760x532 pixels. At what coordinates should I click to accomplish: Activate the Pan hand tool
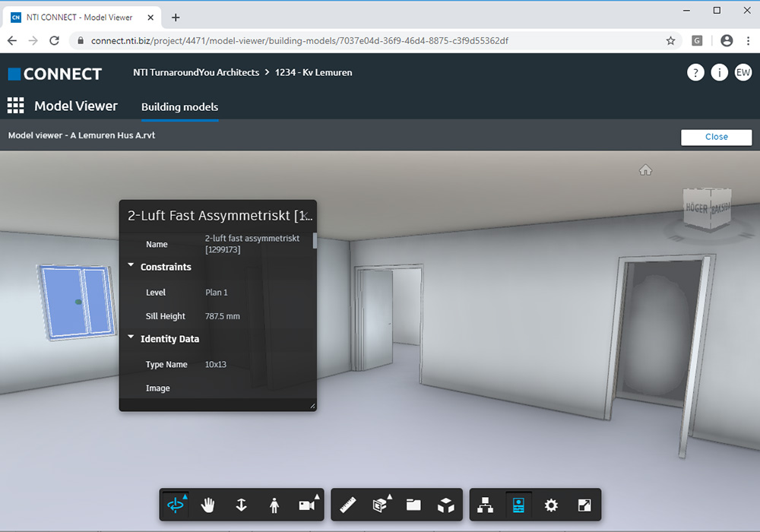tap(208, 505)
